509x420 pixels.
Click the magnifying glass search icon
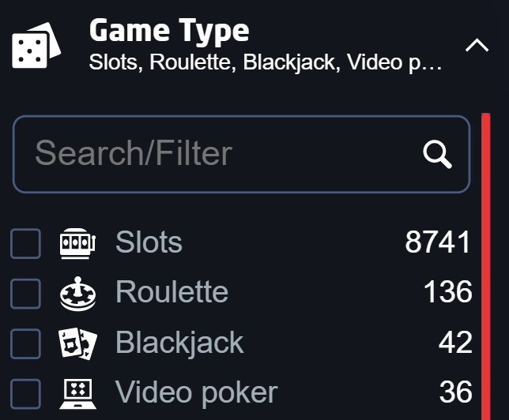(x=437, y=155)
